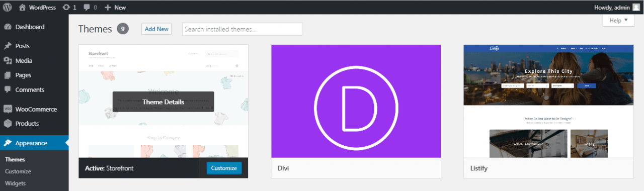
Task: Click the Media icon in sidebar
Action: (8, 60)
